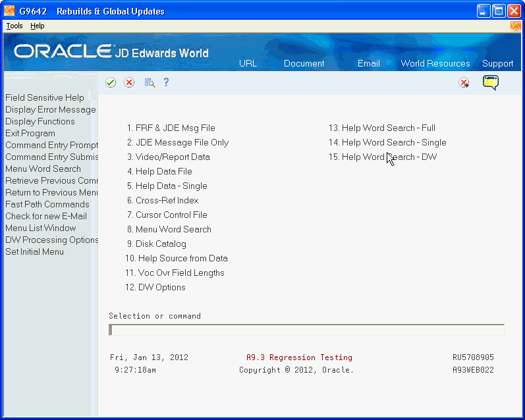Open Menu Word Search in the sidebar
This screenshot has height=420, width=525.
click(x=43, y=169)
